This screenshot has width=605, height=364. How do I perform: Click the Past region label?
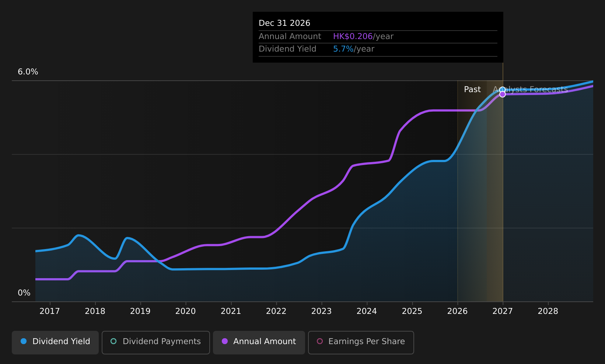coord(472,90)
